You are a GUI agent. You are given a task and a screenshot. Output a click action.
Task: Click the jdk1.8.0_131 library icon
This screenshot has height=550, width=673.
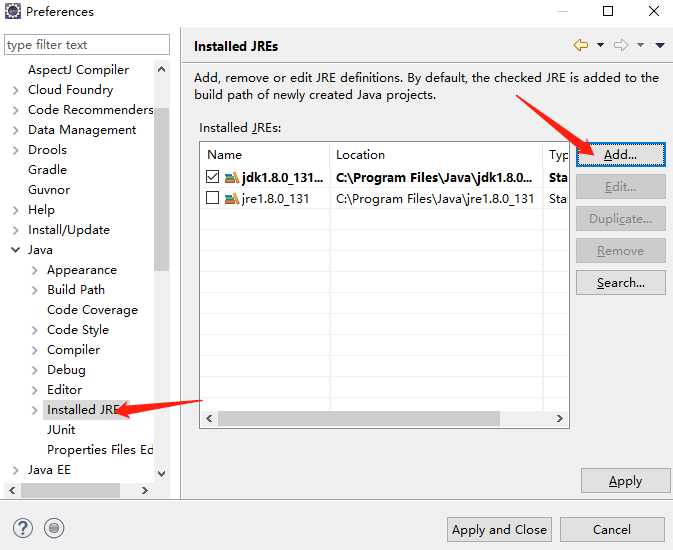coord(232,177)
